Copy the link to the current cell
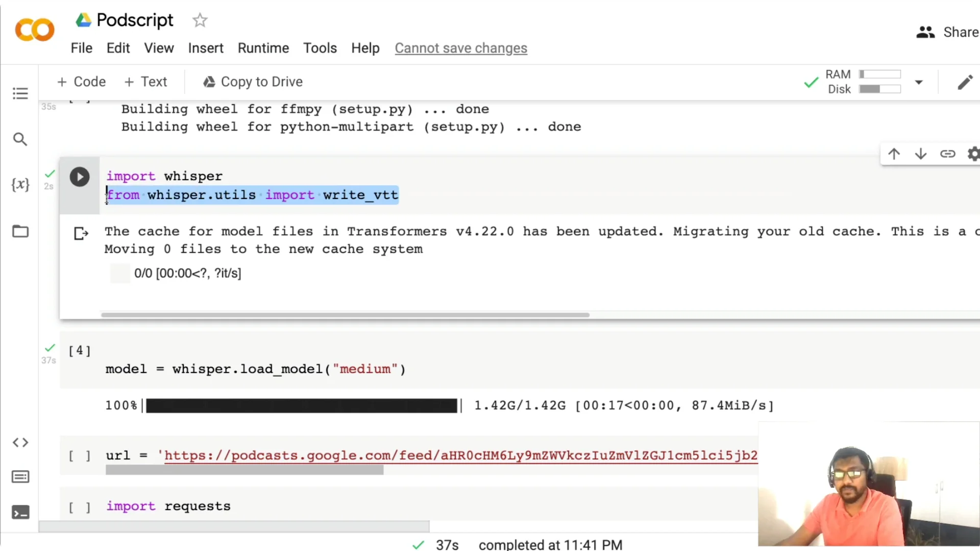This screenshot has height=551, width=980. coord(947,154)
